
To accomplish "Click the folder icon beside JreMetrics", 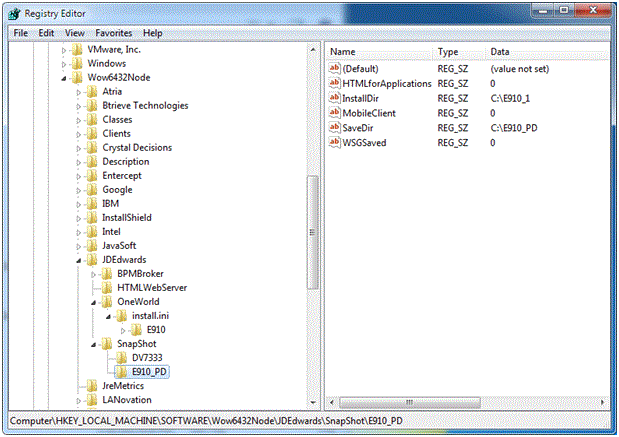I will point(92,386).
